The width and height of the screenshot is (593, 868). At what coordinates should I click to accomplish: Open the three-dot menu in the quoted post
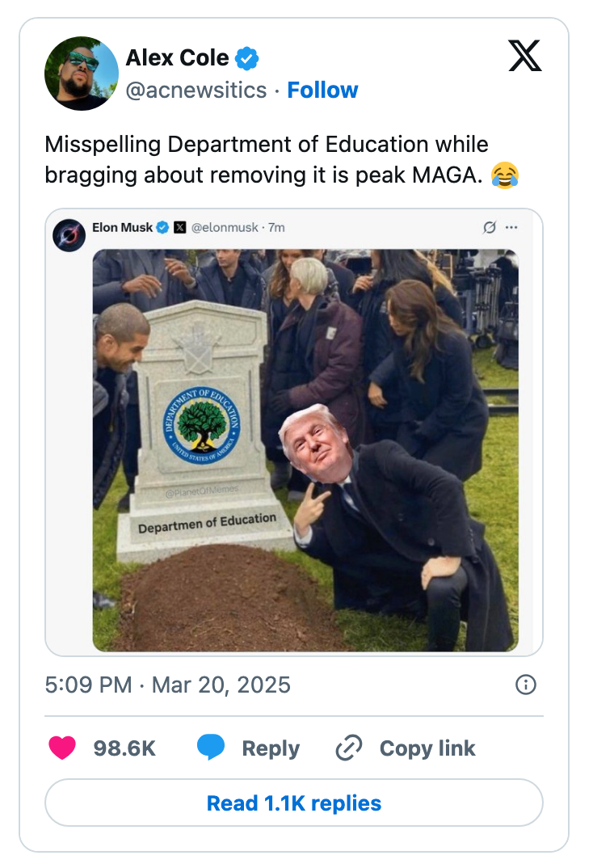pos(511,228)
